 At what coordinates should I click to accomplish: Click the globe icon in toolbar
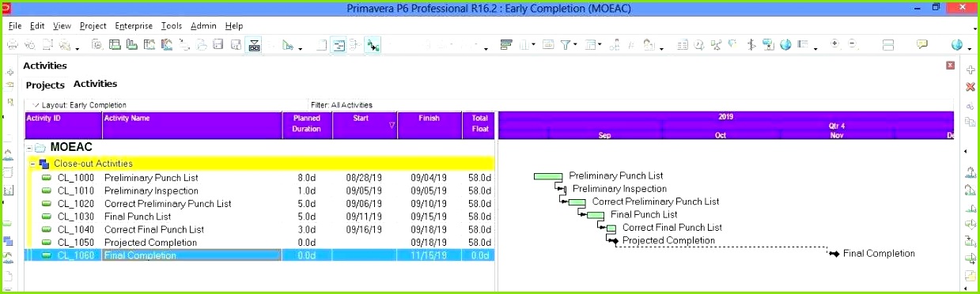pyautogui.click(x=958, y=45)
